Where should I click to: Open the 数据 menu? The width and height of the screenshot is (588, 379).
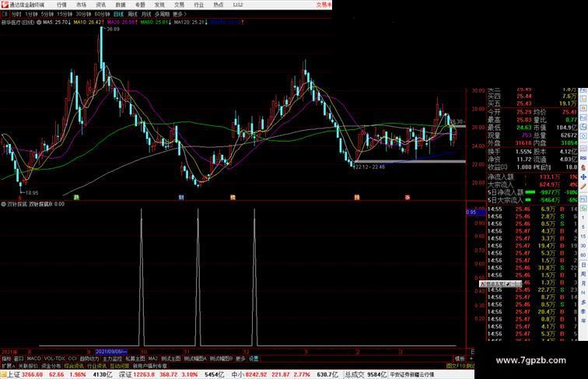click(121, 5)
